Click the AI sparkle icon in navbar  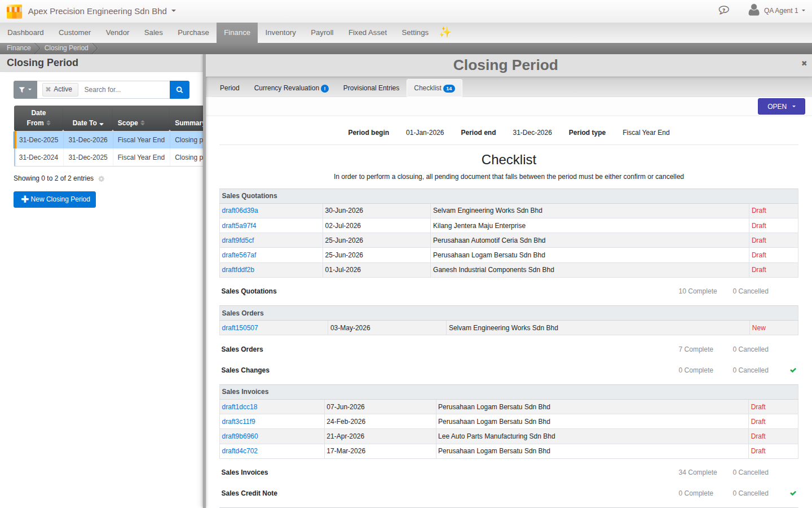(x=445, y=32)
